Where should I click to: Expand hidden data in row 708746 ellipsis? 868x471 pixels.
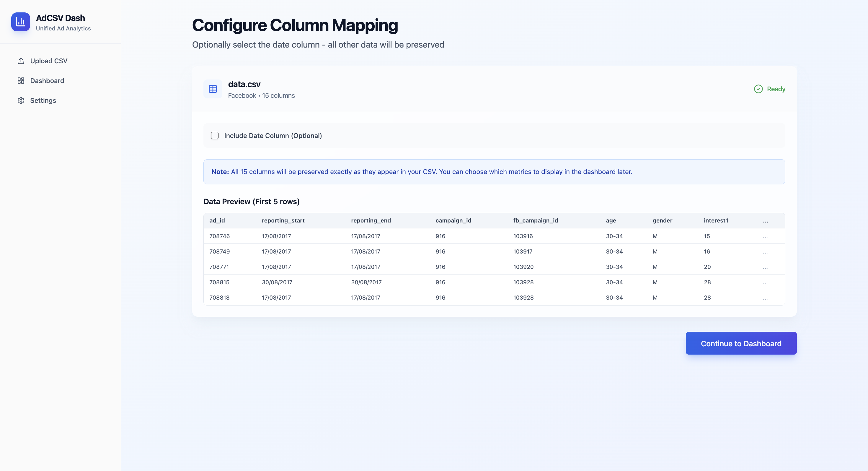coord(765,236)
